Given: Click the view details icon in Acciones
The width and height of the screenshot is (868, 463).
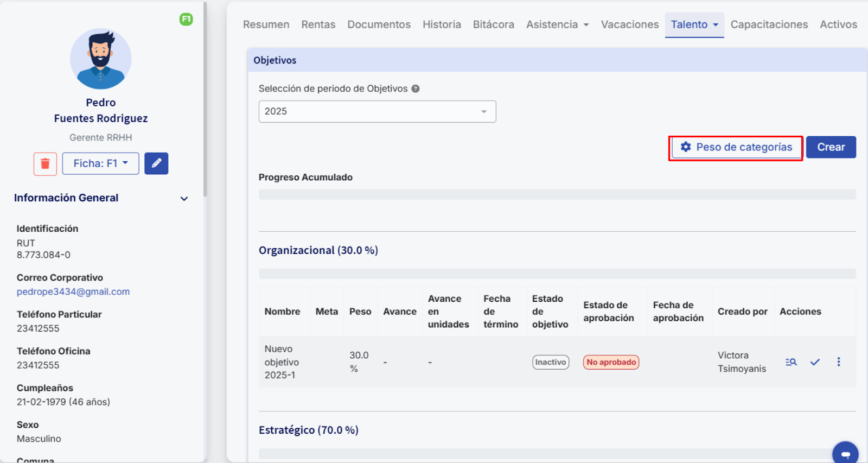Looking at the screenshot, I should coord(791,362).
